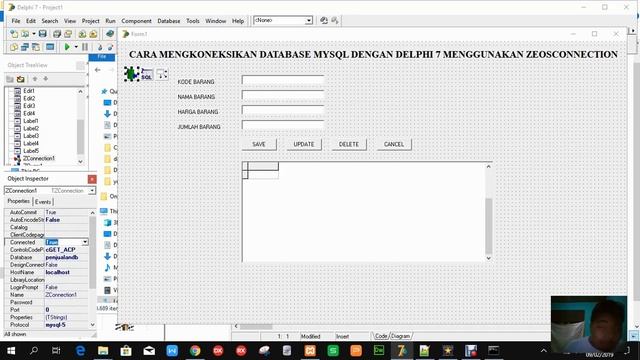Click the HostName property value localhost
640x360 pixels.
tap(58, 272)
